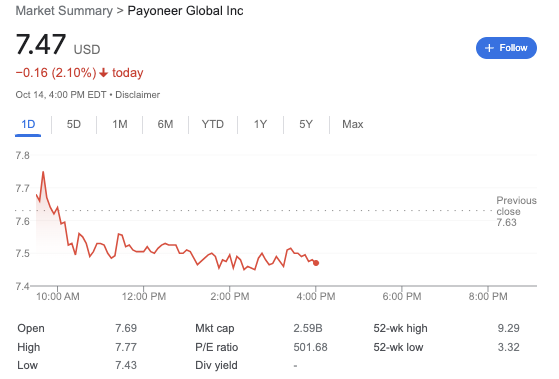This screenshot has height=379, width=559.
Task: Select the YTD chart range
Action: click(x=213, y=124)
